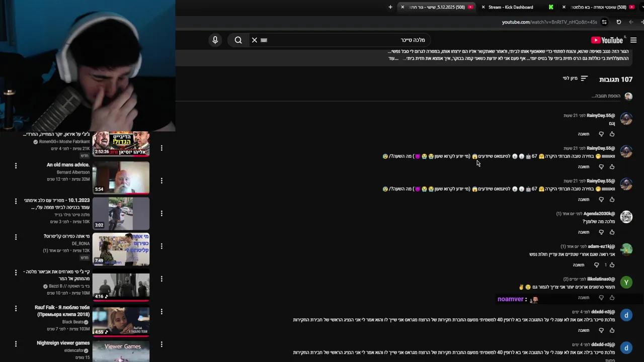The image size is (644, 362).
Task: Open the 2:52:26 debate video thumbnail
Action: (x=121, y=144)
